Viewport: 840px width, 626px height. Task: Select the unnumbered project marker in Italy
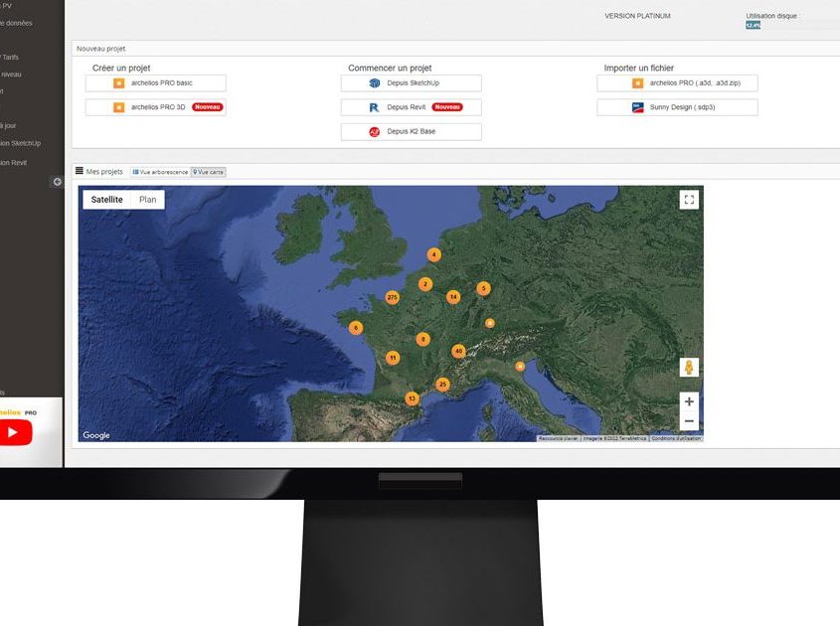point(520,367)
